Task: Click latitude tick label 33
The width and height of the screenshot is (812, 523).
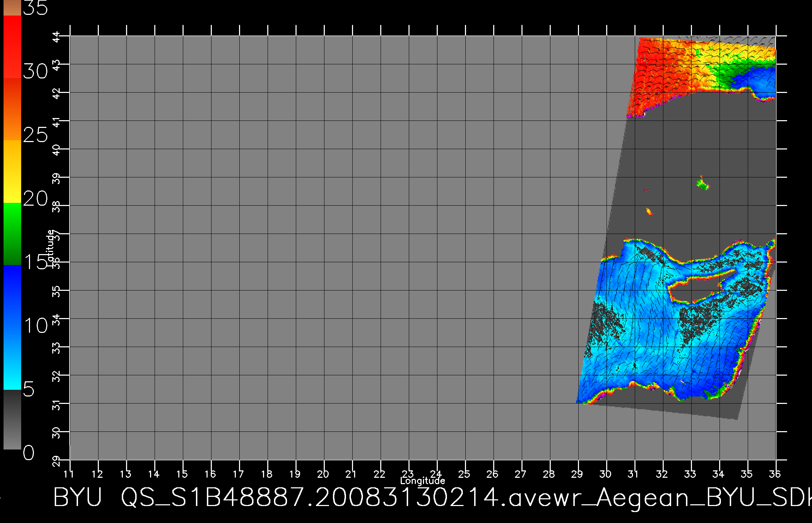Action: (56, 348)
